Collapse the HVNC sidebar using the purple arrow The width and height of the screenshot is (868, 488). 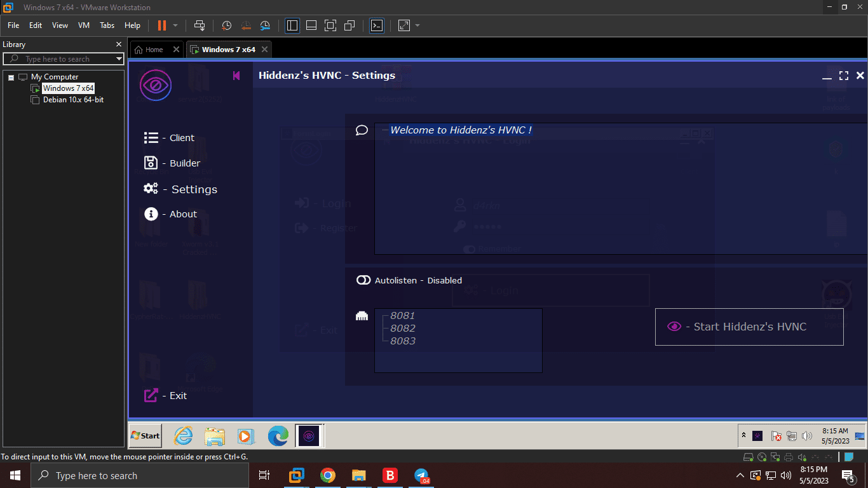click(x=236, y=75)
